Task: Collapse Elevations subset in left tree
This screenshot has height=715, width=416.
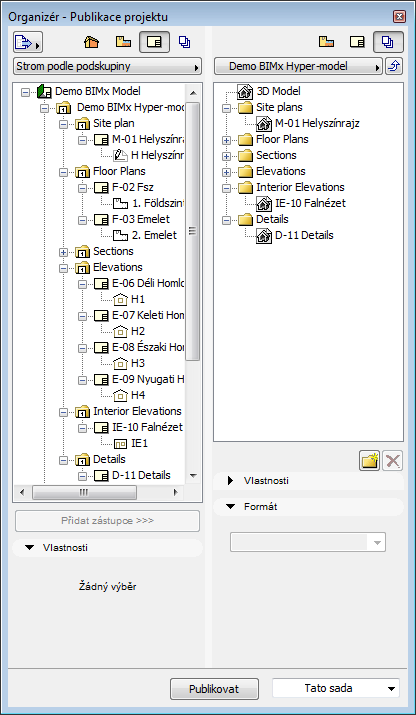Action: click(63, 268)
